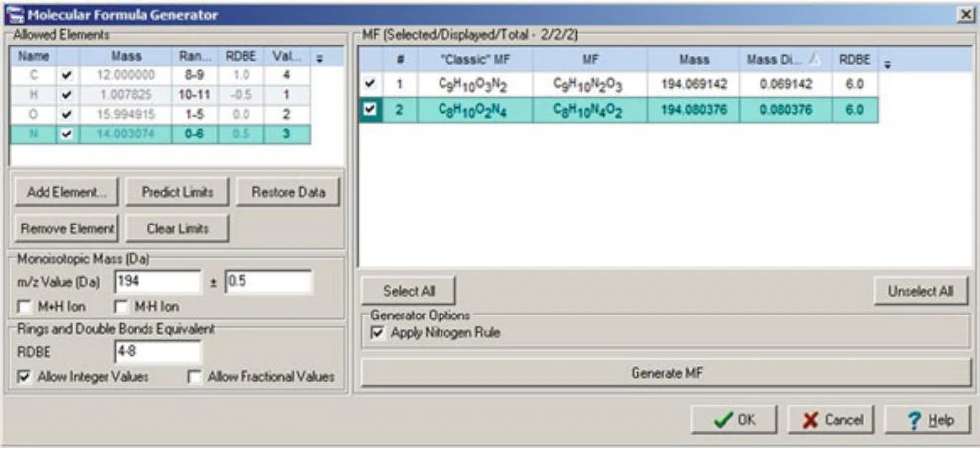This screenshot has width=980, height=450.
Task: Uncheck formula row 2 checkbox
Action: [x=370, y=109]
